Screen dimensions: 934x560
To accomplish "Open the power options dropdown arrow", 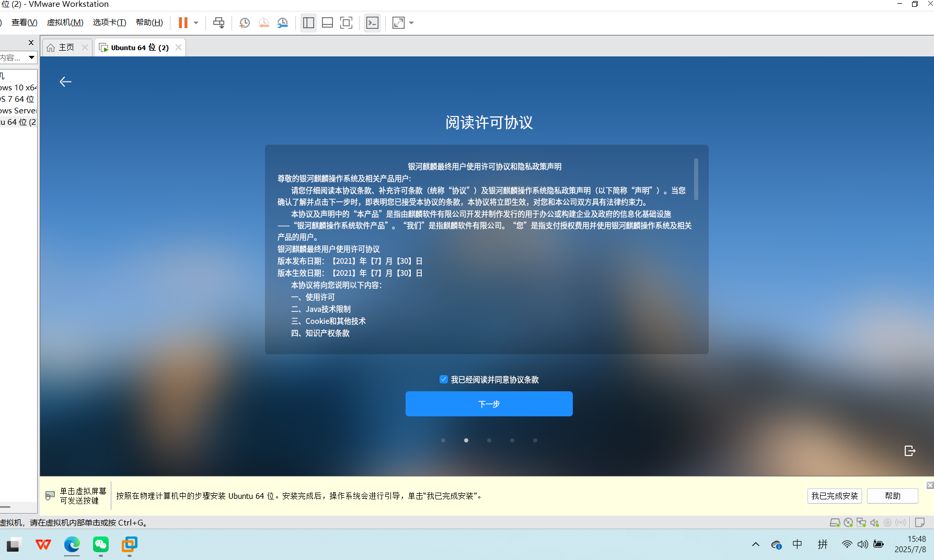I will click(196, 23).
